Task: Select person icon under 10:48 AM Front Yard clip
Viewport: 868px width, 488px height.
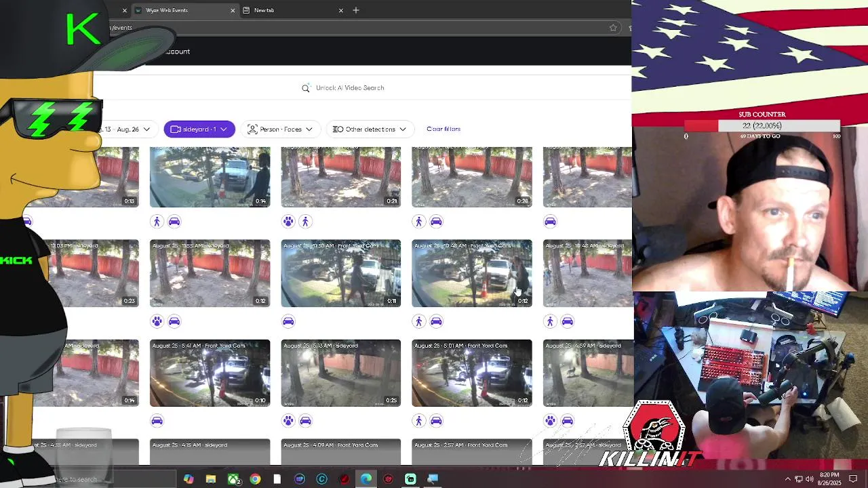Action: click(x=418, y=321)
